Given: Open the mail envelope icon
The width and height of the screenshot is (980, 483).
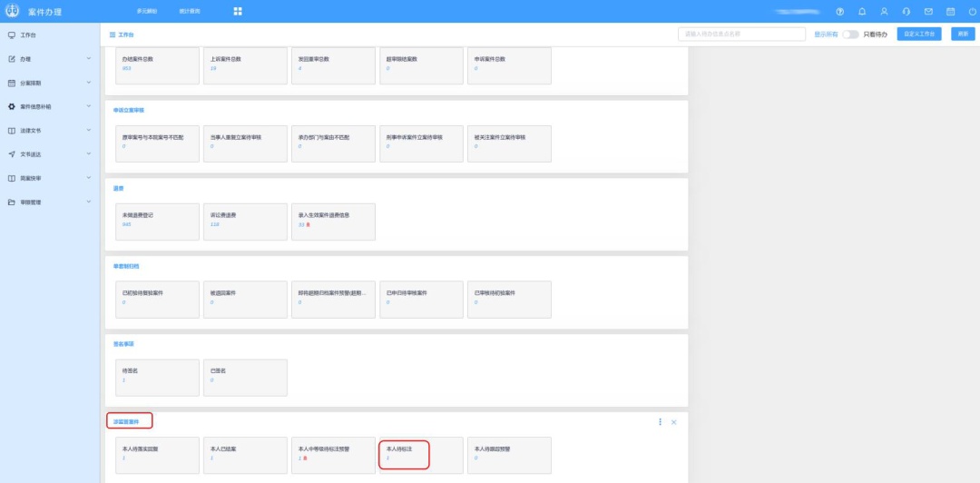Looking at the screenshot, I should coord(928,11).
